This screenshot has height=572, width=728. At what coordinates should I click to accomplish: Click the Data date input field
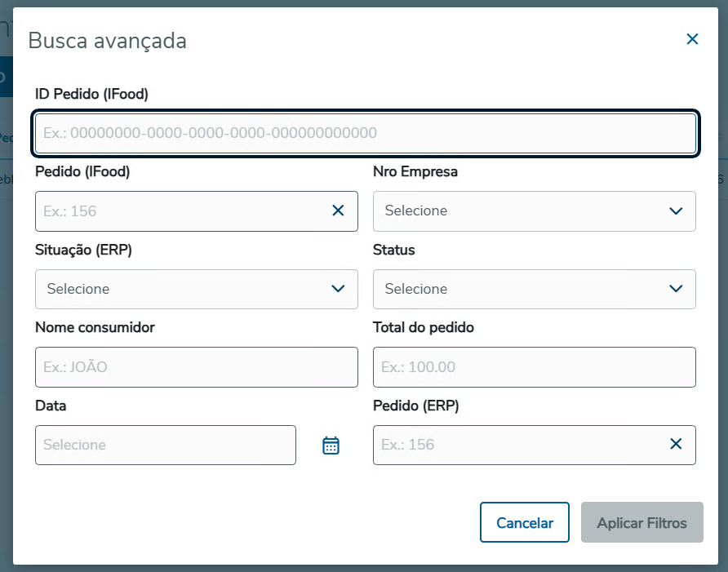165,445
